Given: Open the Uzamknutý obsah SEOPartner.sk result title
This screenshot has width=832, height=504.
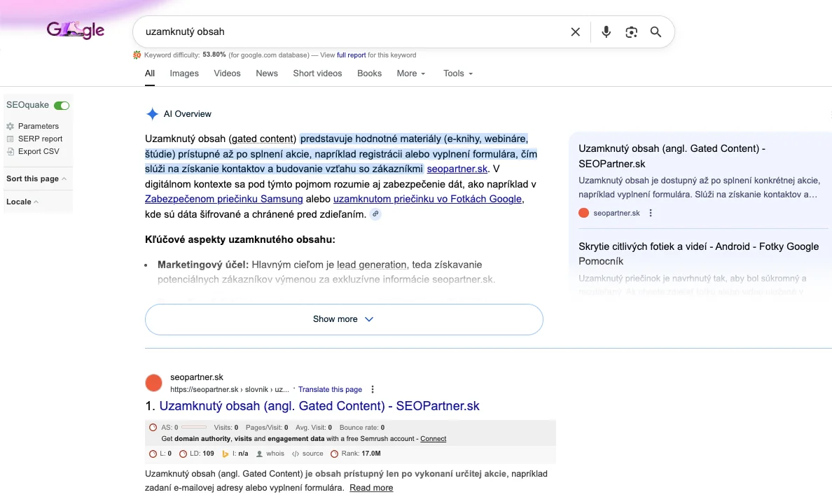Looking at the screenshot, I should point(319,406).
